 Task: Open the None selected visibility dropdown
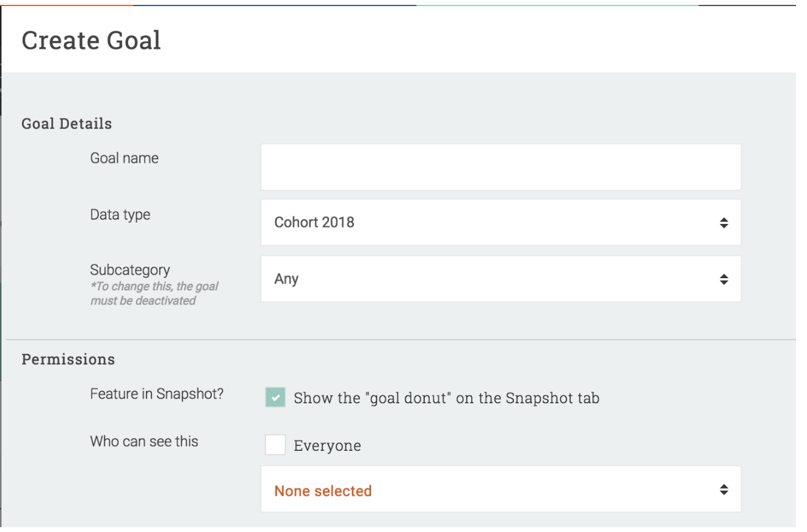tap(488, 490)
